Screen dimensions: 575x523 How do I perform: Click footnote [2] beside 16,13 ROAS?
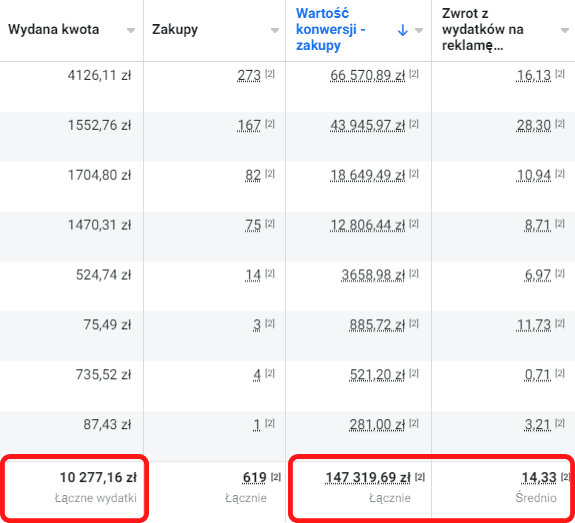(560, 74)
